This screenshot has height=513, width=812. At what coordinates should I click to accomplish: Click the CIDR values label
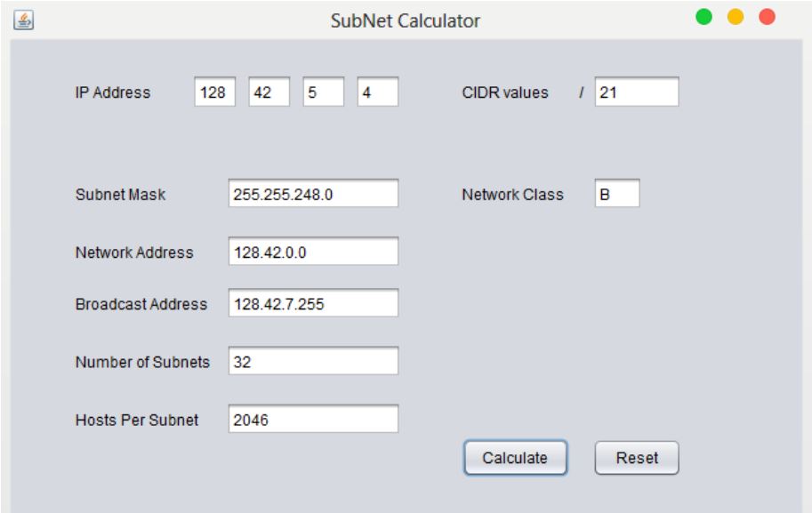pyautogui.click(x=505, y=92)
